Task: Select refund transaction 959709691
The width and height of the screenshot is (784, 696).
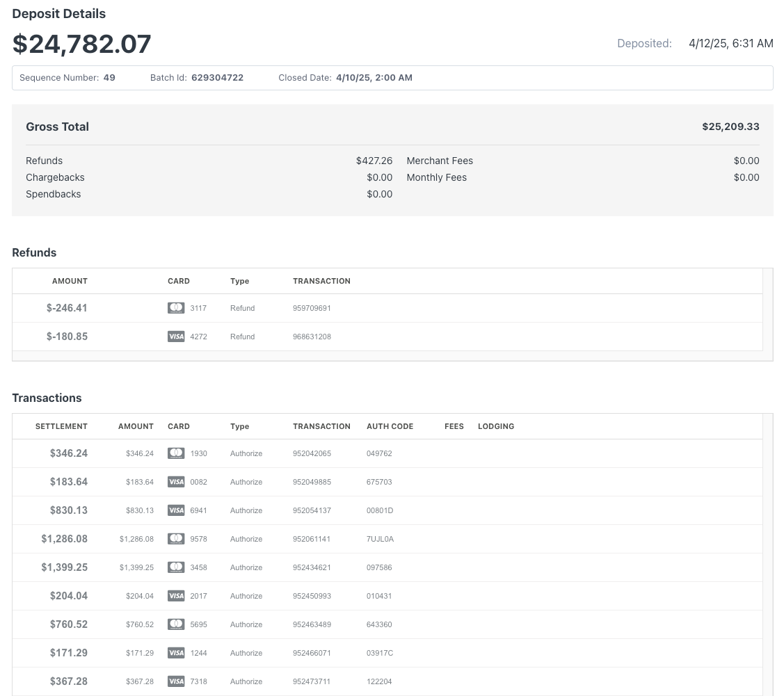Action: click(312, 308)
